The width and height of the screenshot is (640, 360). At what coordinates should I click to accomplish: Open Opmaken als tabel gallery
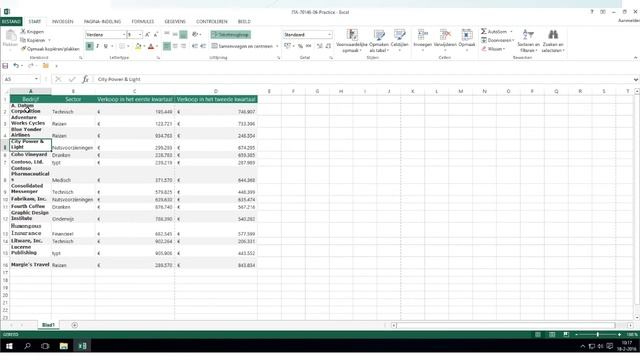point(378,41)
